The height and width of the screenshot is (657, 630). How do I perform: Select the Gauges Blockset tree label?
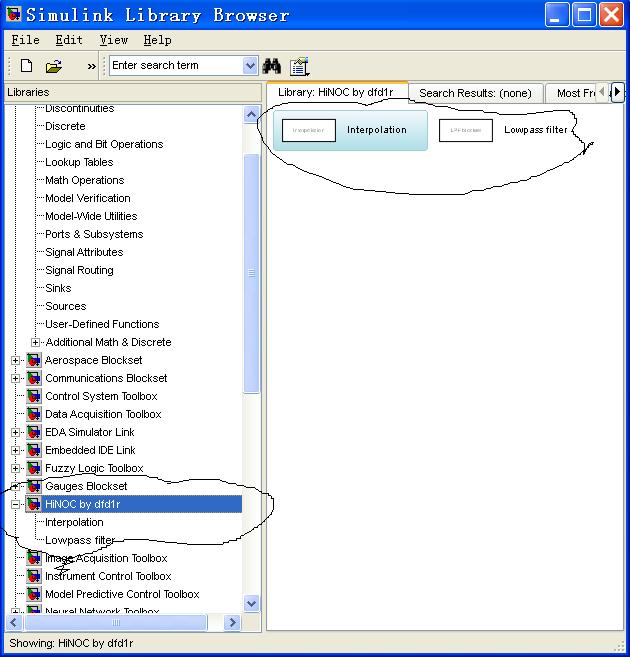[86, 486]
